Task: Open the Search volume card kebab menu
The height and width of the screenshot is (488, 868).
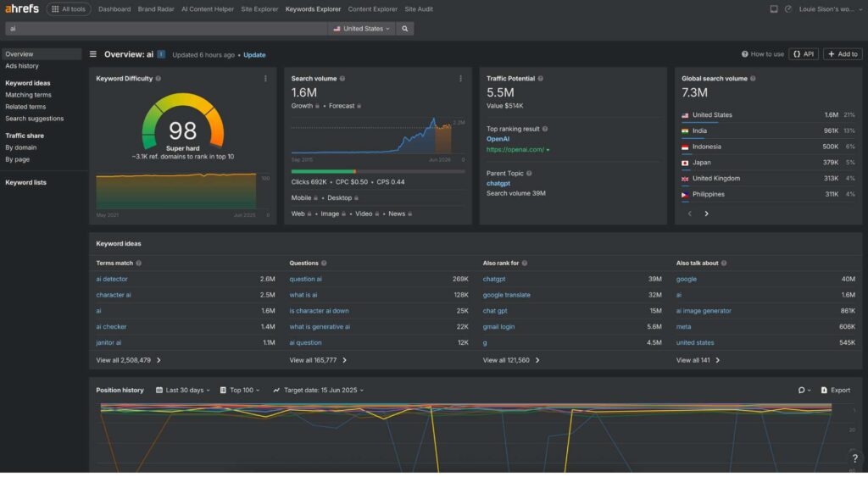Action: click(x=462, y=78)
